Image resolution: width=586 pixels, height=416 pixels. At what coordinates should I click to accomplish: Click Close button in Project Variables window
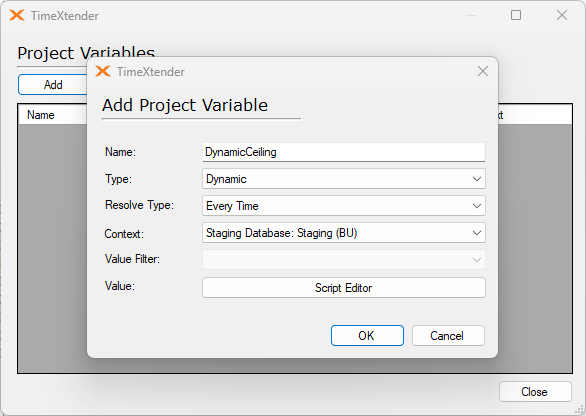point(535,392)
